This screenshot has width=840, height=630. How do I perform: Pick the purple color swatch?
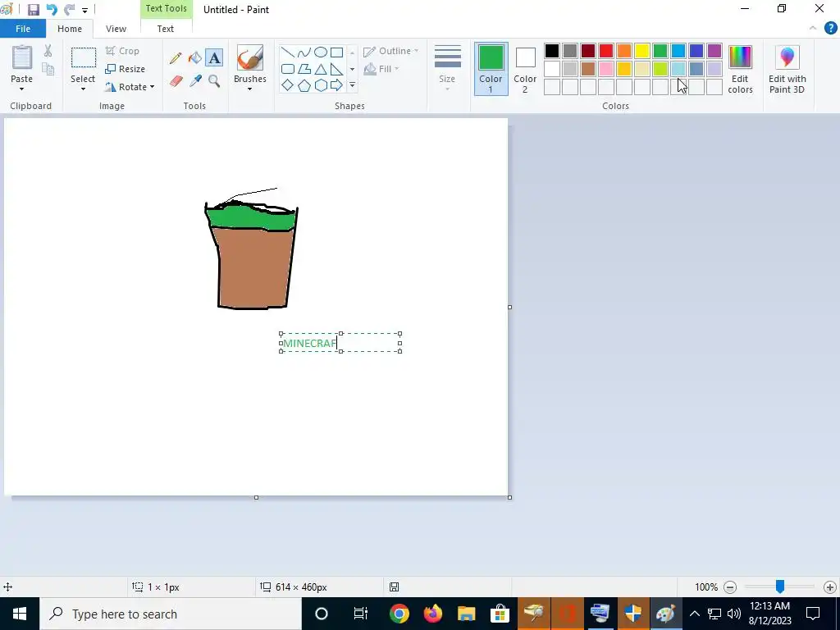tap(714, 51)
